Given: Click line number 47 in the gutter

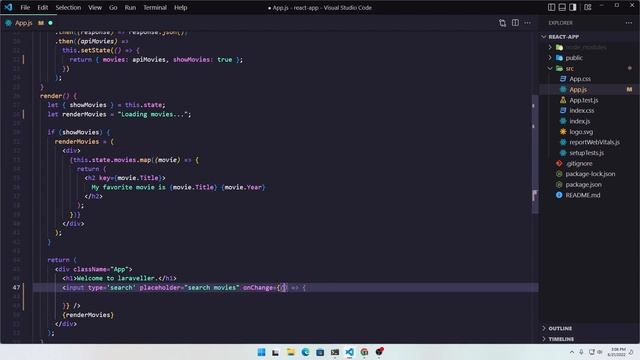Looking at the screenshot, I should (x=16, y=288).
